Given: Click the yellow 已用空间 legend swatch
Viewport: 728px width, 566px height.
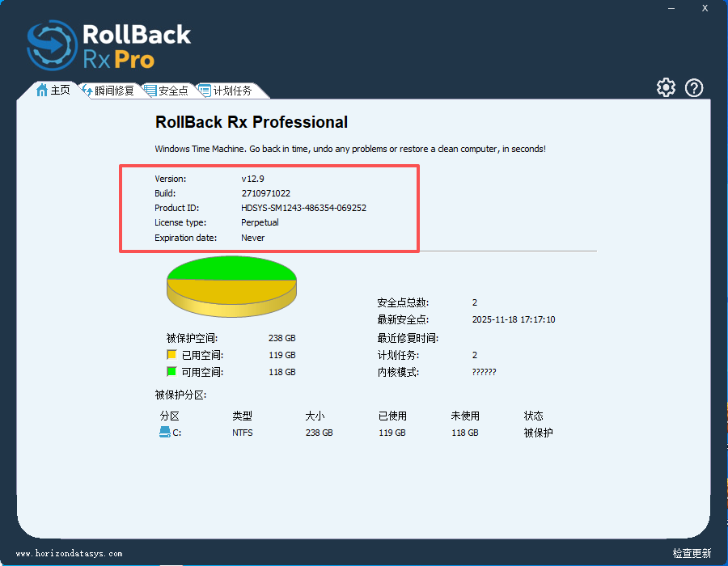Looking at the screenshot, I should click(171, 354).
